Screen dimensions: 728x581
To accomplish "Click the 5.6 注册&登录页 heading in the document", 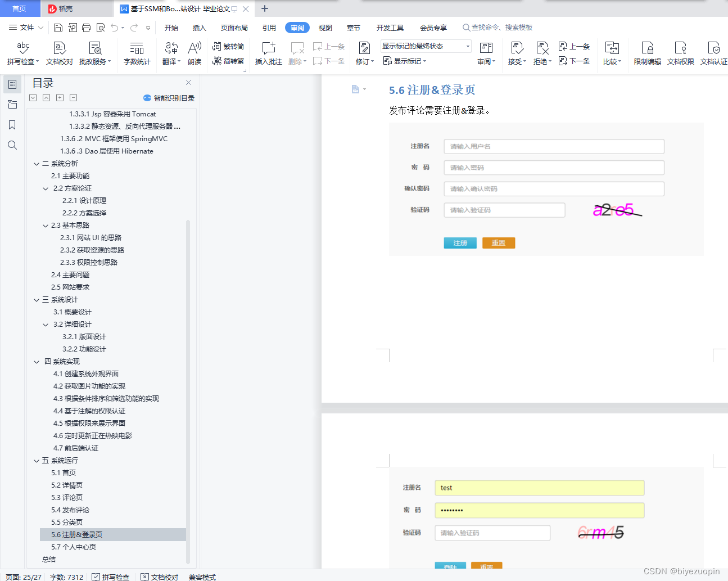I will [x=432, y=90].
